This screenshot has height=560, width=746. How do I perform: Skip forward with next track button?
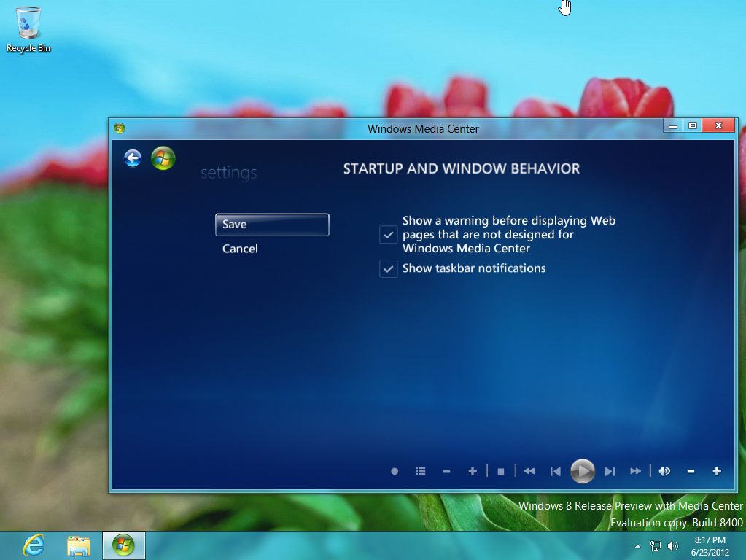coord(610,472)
